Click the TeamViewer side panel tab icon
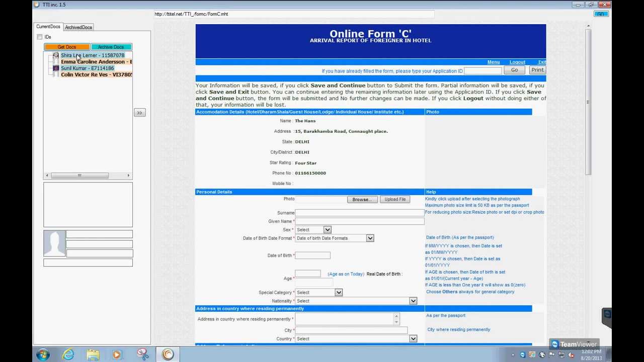Viewport: 644px width, 362px height. pyautogui.click(x=607, y=315)
